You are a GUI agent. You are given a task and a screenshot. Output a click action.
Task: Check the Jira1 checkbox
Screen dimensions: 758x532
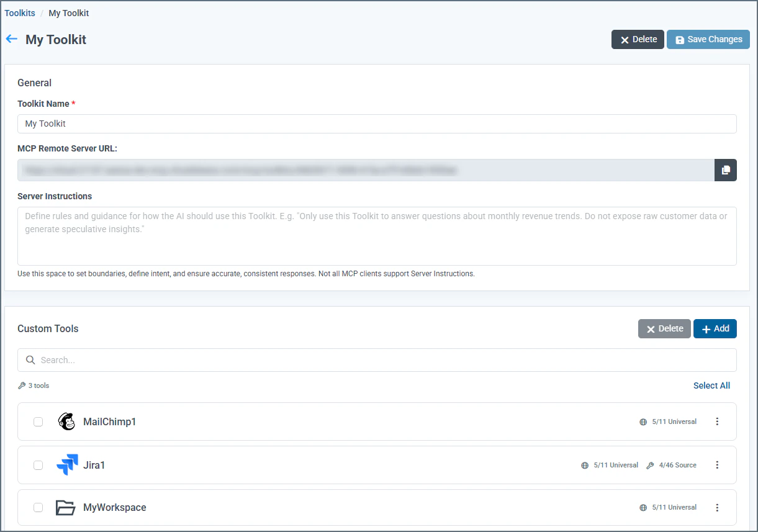(38, 464)
